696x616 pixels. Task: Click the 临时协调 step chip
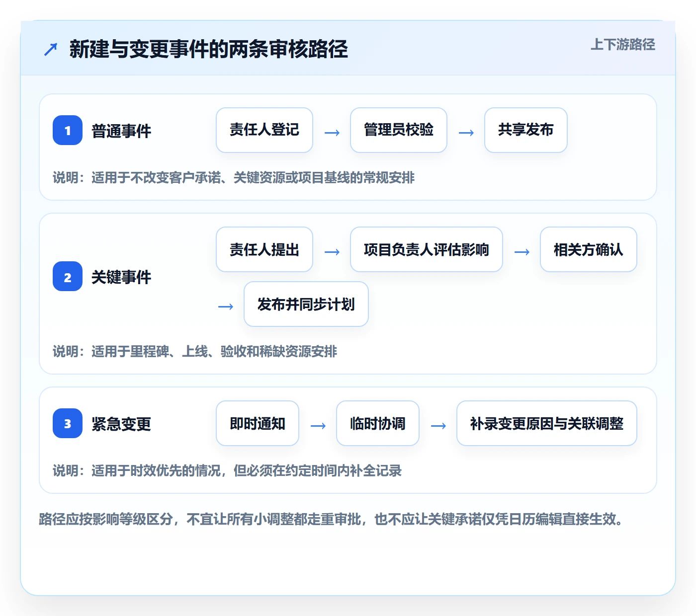point(378,423)
